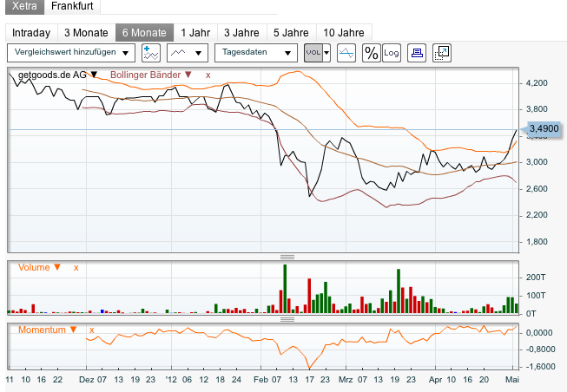Click the 3,4900 current price label
The image size is (567, 392).
(544, 128)
